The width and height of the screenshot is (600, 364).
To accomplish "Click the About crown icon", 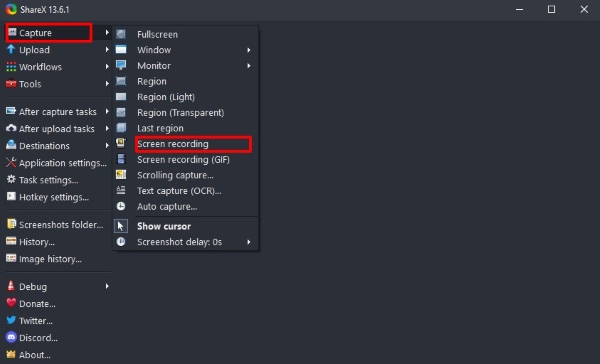I will (11, 354).
